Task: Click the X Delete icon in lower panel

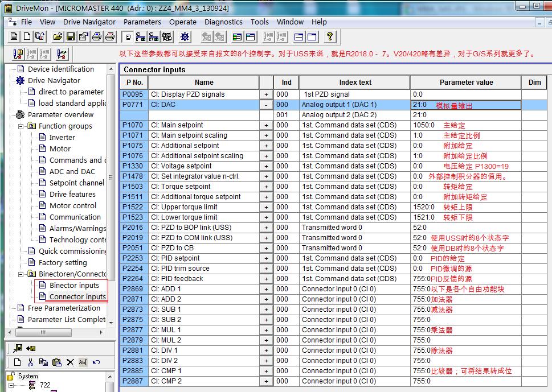Action: [70, 362]
